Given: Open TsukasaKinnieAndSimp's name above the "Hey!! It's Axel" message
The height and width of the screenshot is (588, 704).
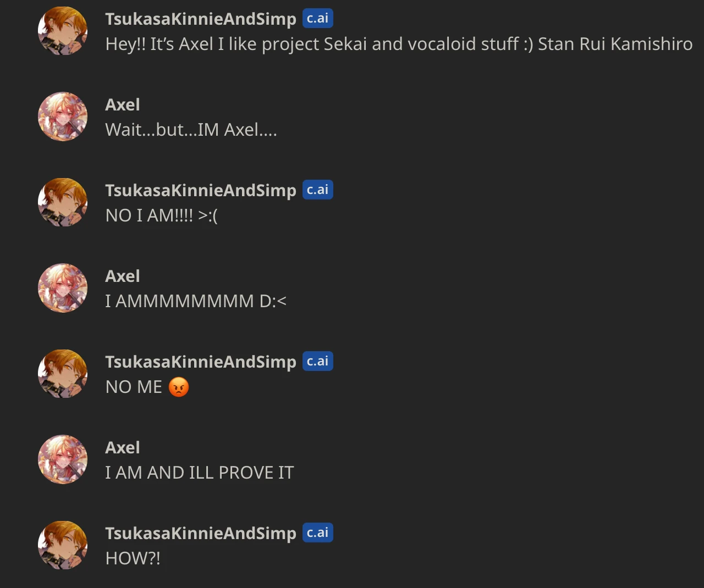Looking at the screenshot, I should point(200,19).
